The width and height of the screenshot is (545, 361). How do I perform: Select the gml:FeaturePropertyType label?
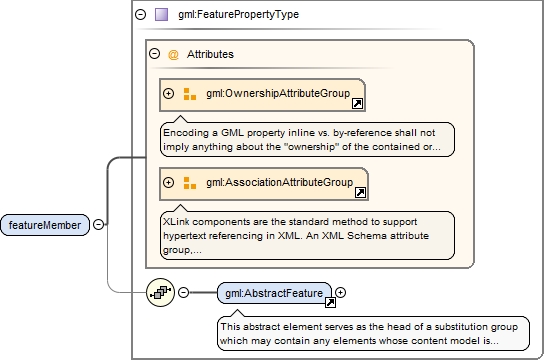pos(238,14)
